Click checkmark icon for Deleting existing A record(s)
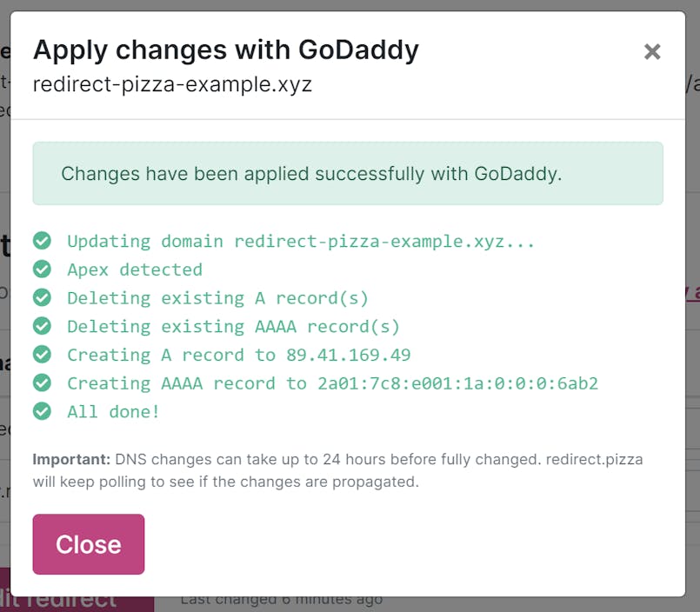Viewport: 700px width, 612px height. [x=42, y=298]
